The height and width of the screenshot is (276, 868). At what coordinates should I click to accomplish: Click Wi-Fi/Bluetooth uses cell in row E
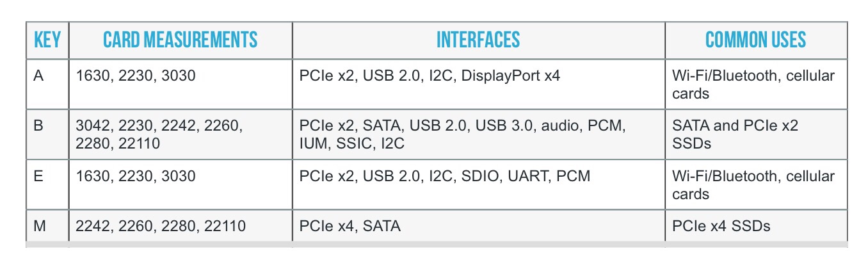point(756,184)
